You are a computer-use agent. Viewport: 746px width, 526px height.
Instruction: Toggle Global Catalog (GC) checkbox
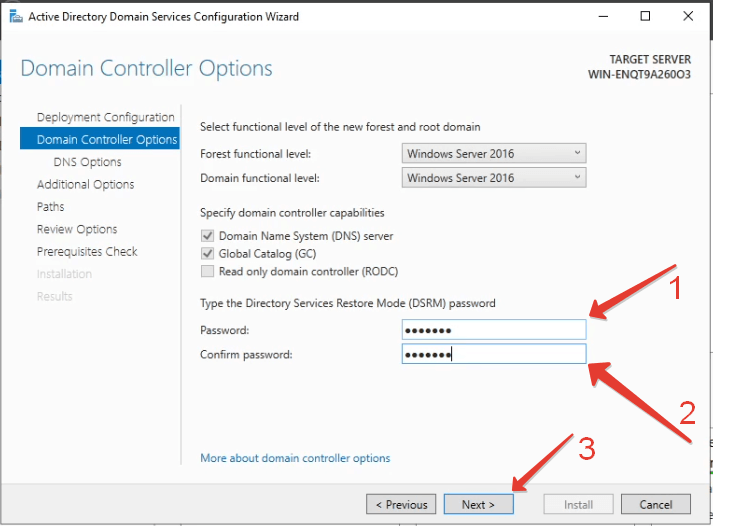(207, 253)
